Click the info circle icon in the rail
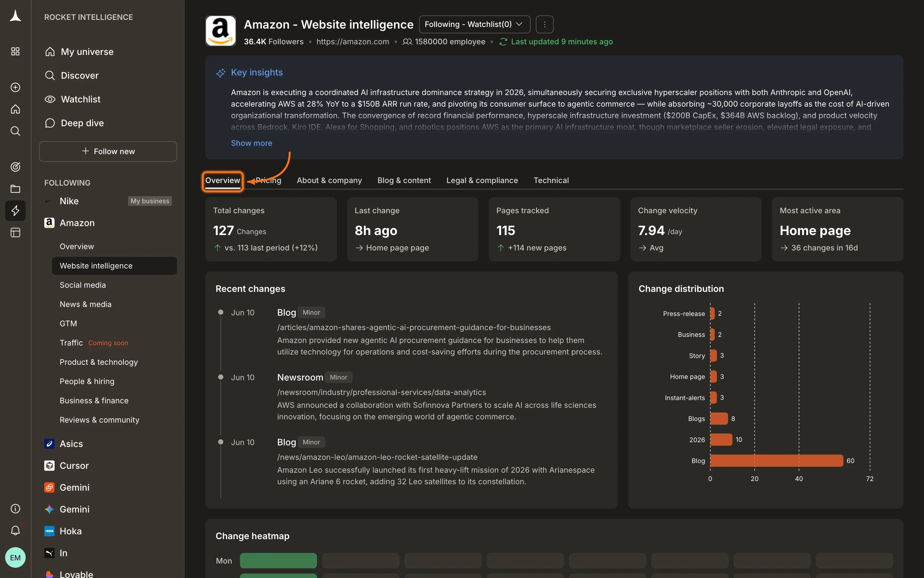The image size is (924, 578). 15,508
